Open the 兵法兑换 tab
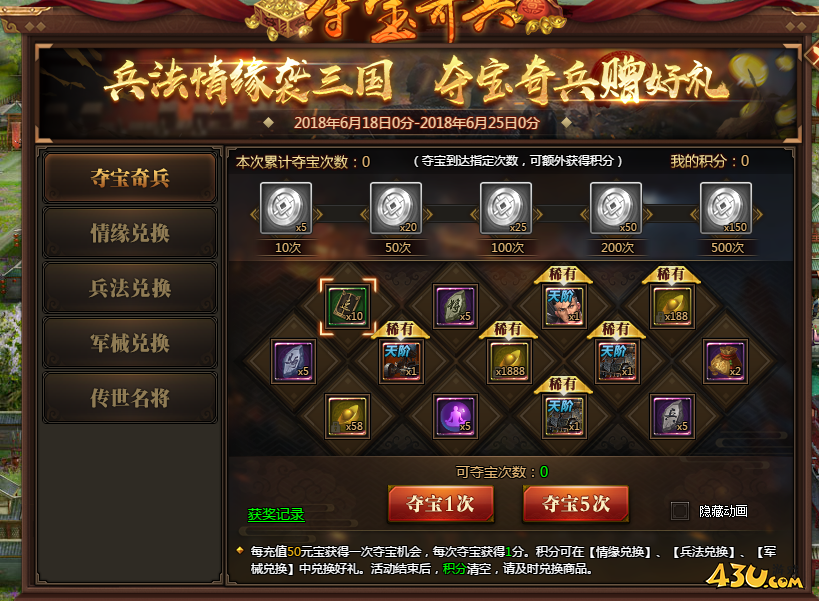This screenshot has width=819, height=601. [x=130, y=288]
